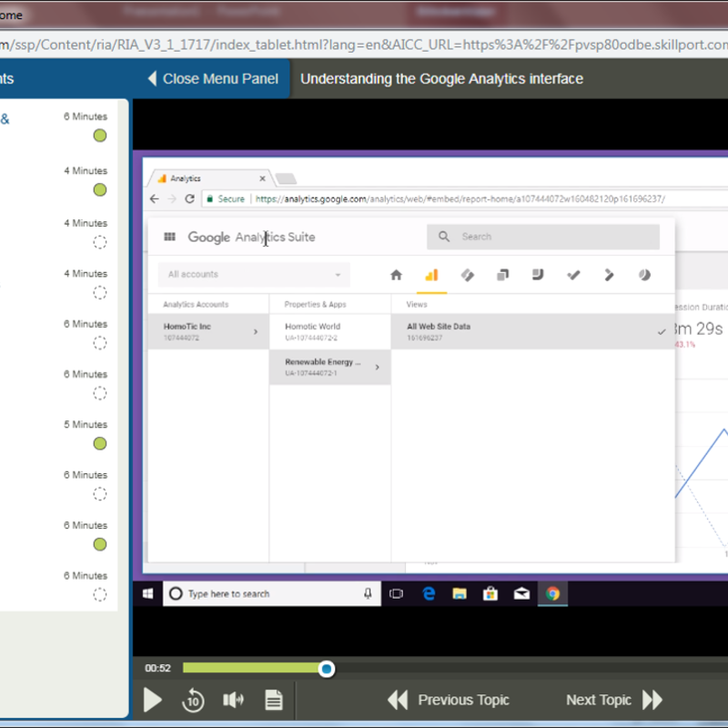Select the Surveys checkmark icon

click(573, 275)
